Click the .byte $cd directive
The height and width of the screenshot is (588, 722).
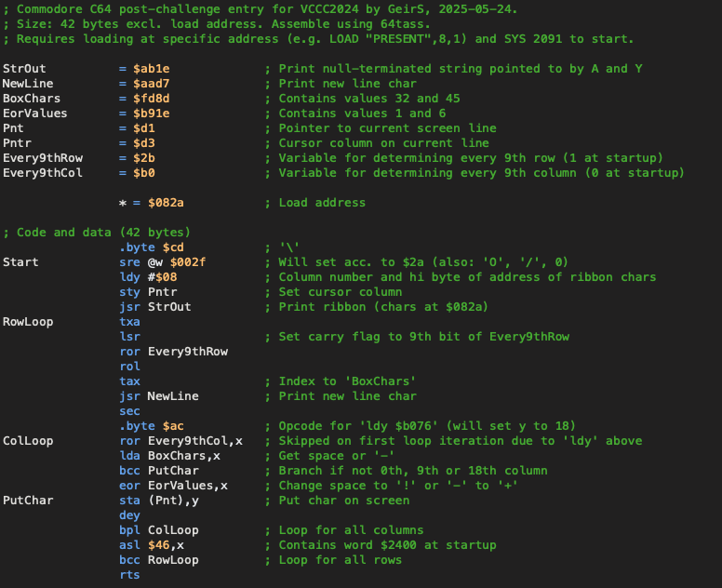coord(151,247)
